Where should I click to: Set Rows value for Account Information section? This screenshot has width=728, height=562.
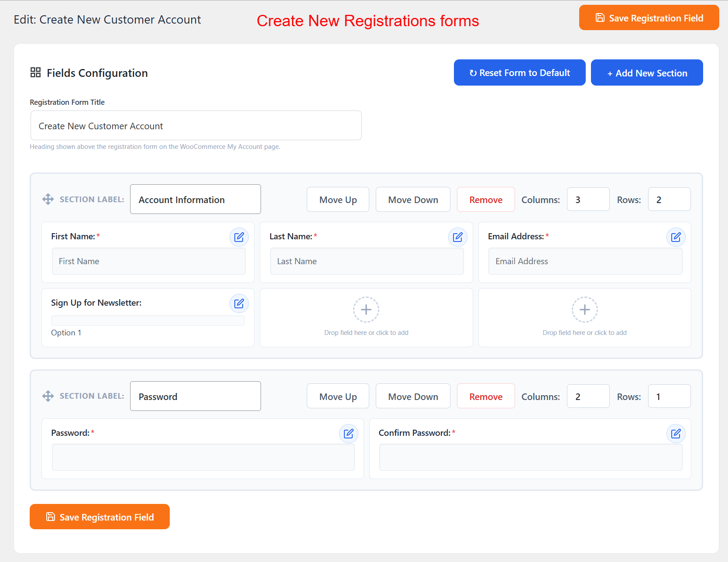coord(669,199)
